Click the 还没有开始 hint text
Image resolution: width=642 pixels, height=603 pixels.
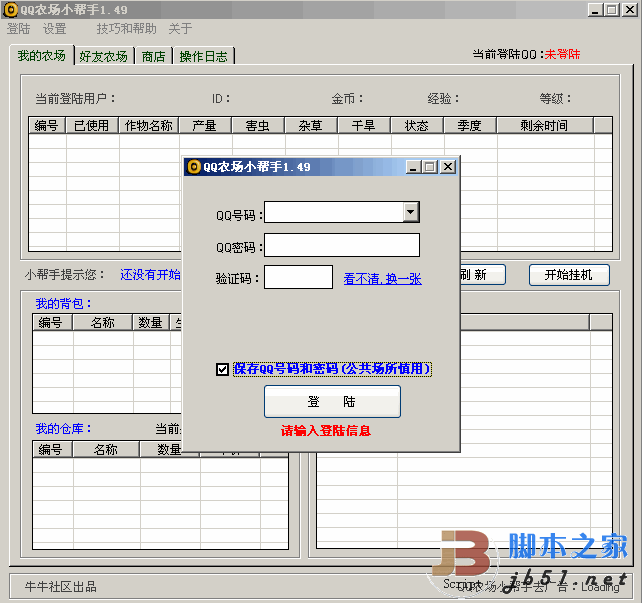tap(150, 275)
